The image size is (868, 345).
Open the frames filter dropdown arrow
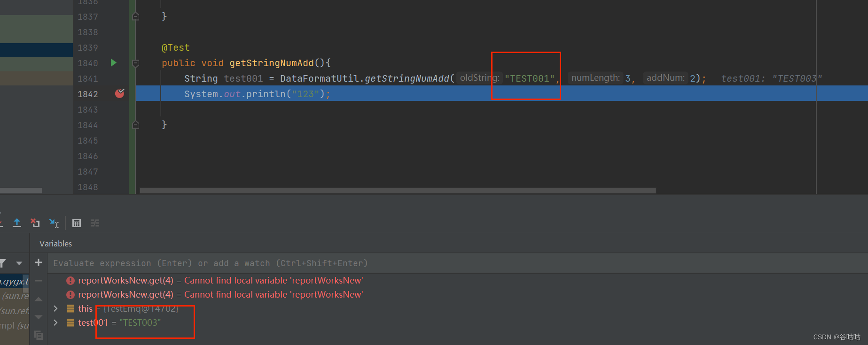tap(19, 263)
